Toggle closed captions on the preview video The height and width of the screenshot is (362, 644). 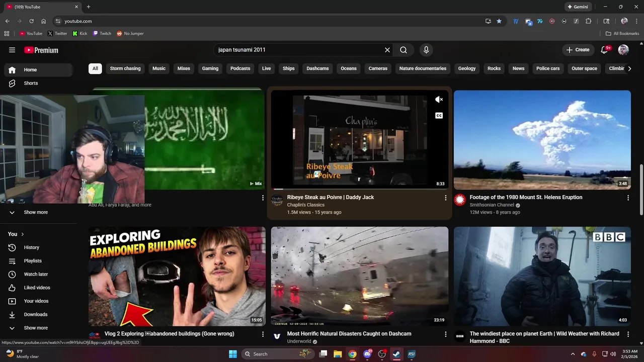coord(439,116)
